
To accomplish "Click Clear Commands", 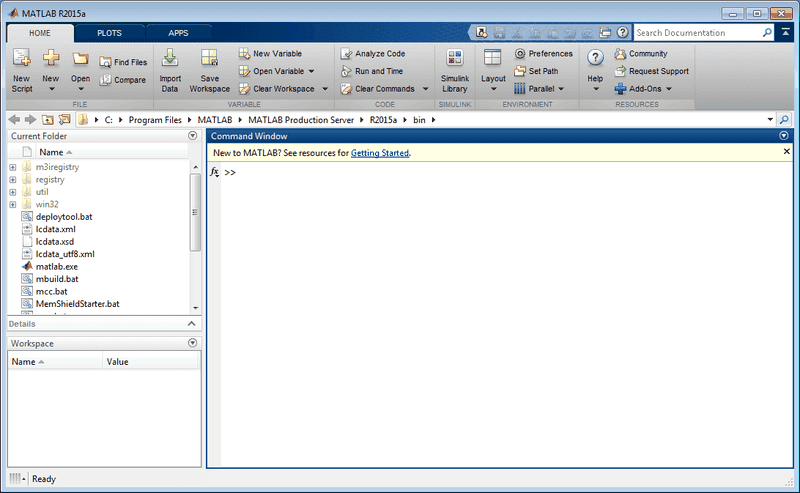I will (378, 89).
